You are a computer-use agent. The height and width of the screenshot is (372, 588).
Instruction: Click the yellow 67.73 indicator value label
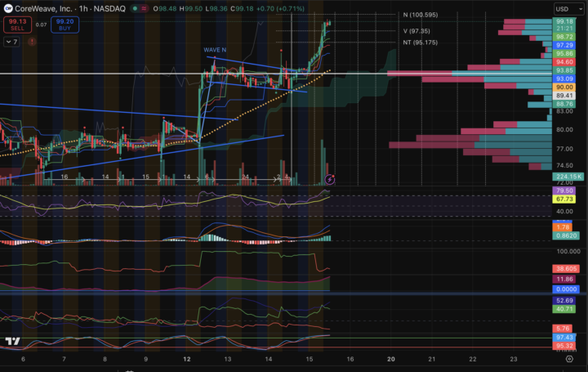pos(564,199)
